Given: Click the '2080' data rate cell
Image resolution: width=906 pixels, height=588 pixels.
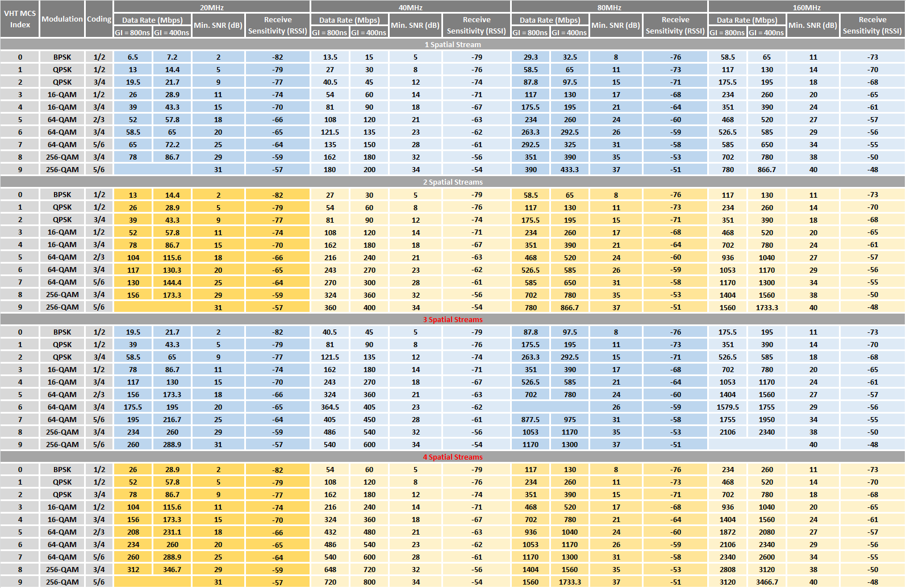Looking at the screenshot, I should [767, 532].
